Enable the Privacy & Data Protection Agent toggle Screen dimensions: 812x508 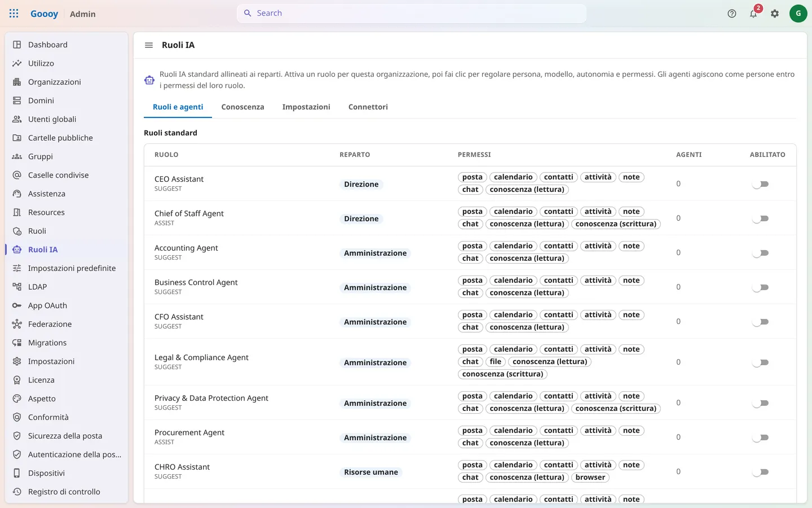[761, 403]
